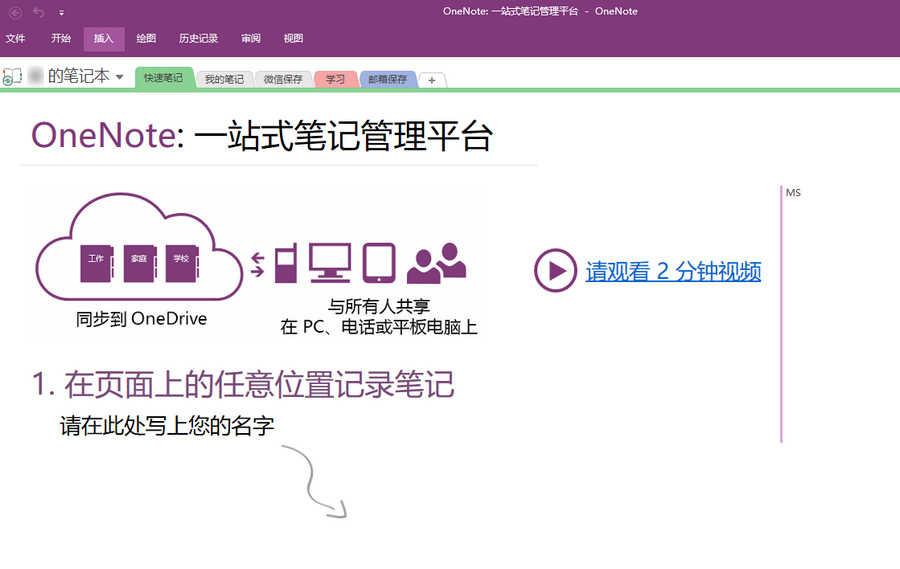
Task: Click the desktop monitor icon
Action: pyautogui.click(x=330, y=263)
